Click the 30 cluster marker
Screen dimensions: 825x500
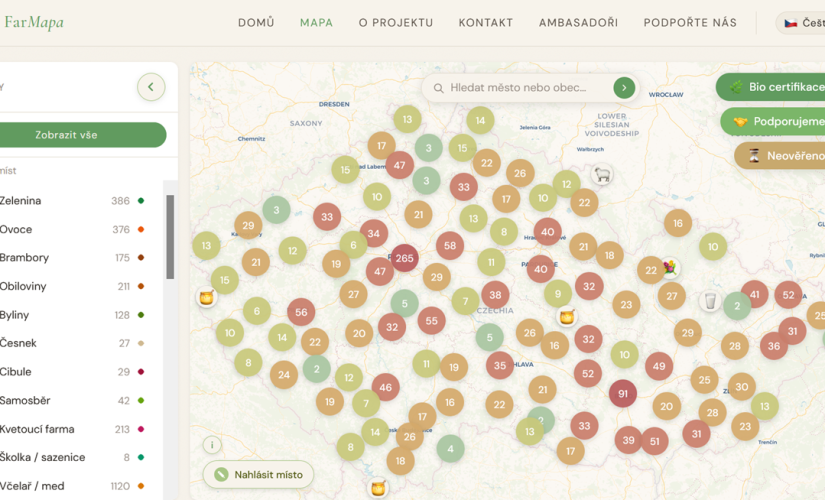742,387
